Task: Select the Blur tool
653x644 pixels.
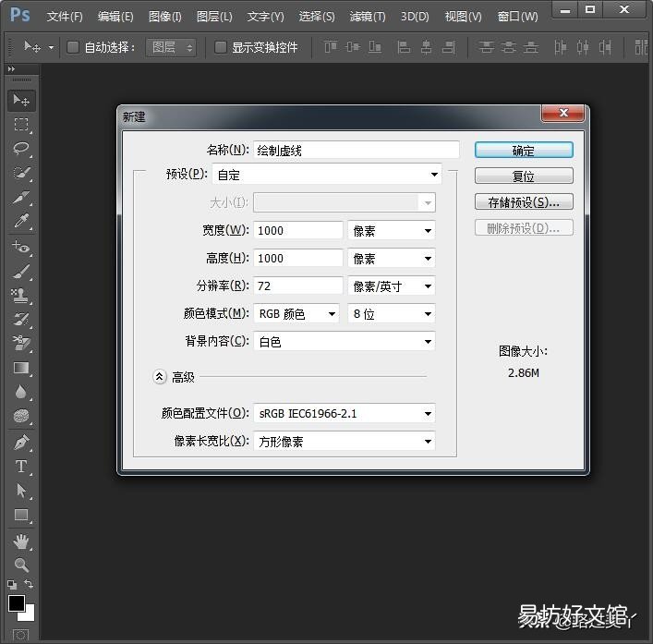Action: [x=21, y=392]
